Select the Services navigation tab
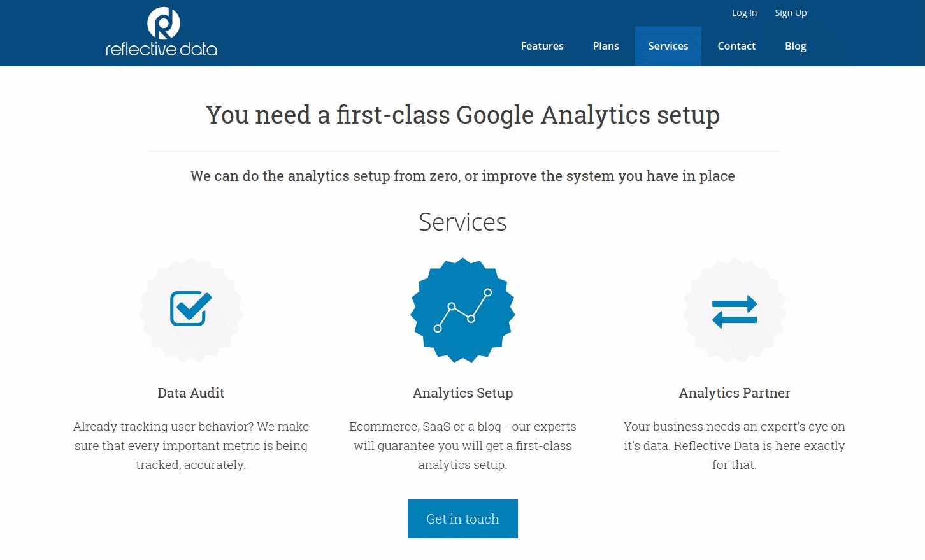The width and height of the screenshot is (925, 560). pos(668,46)
